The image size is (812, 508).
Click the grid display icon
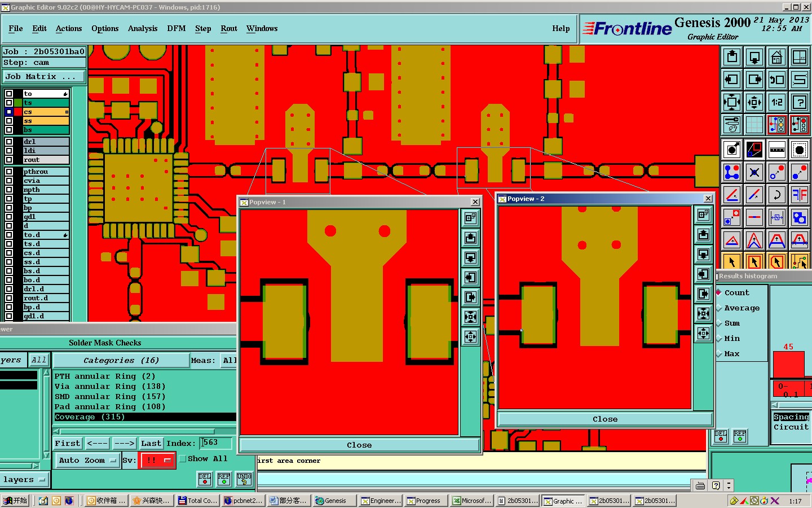(754, 125)
